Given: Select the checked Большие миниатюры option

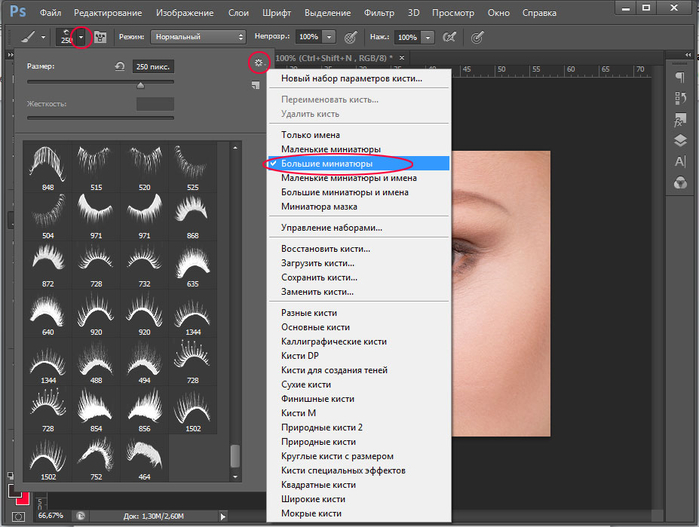Looking at the screenshot, I should point(327,163).
